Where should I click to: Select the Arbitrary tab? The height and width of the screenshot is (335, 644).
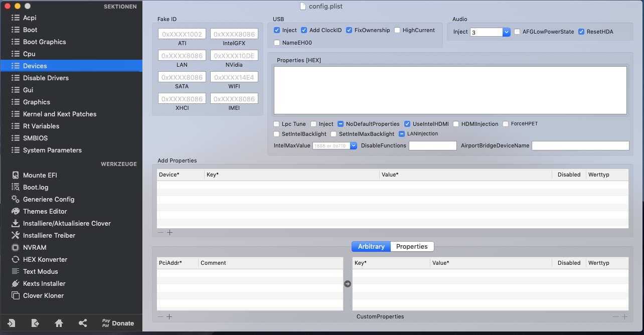371,246
